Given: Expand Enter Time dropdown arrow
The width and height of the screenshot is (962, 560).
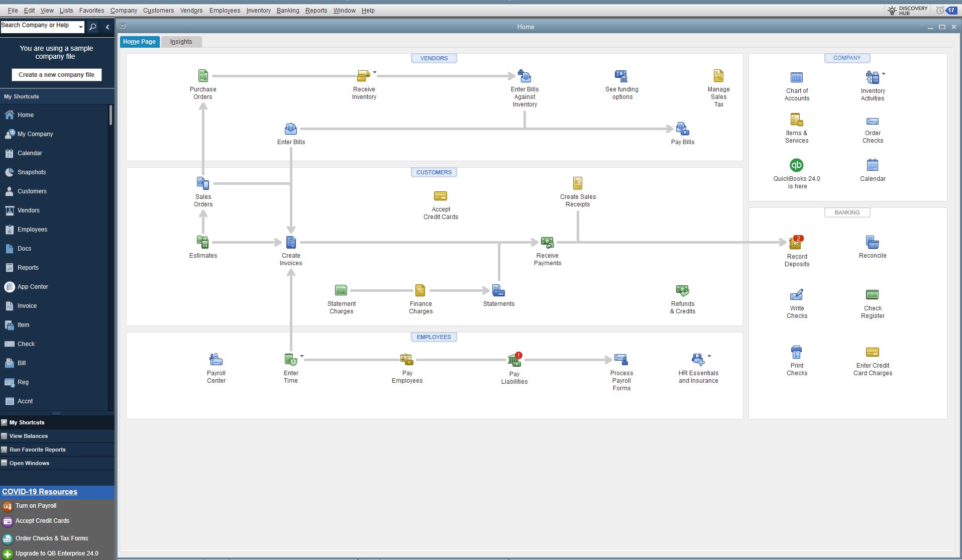Looking at the screenshot, I should [302, 356].
